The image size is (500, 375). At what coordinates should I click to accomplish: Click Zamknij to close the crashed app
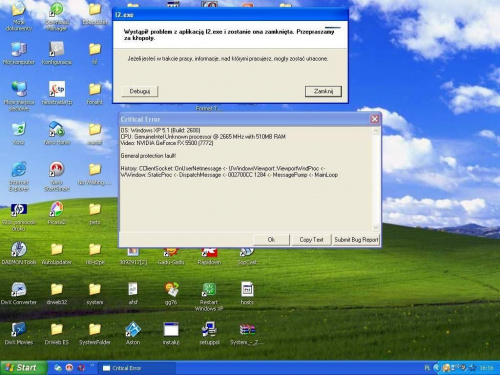click(323, 91)
